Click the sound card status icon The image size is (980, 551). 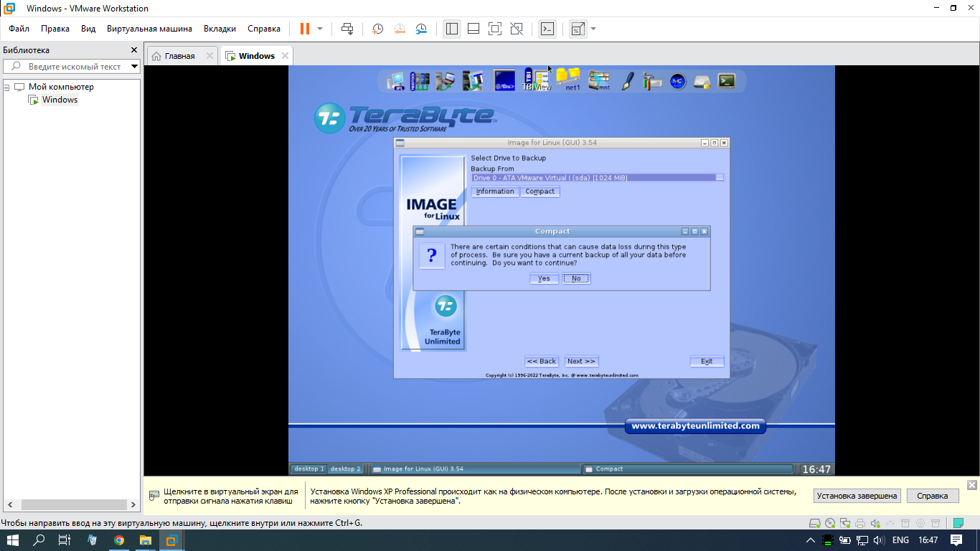coord(875,523)
